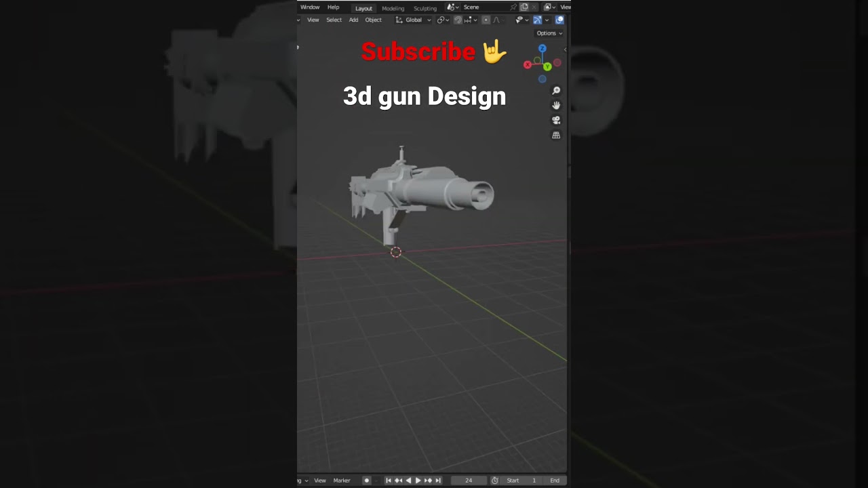
Task: Open the Window menu
Action: (310, 7)
